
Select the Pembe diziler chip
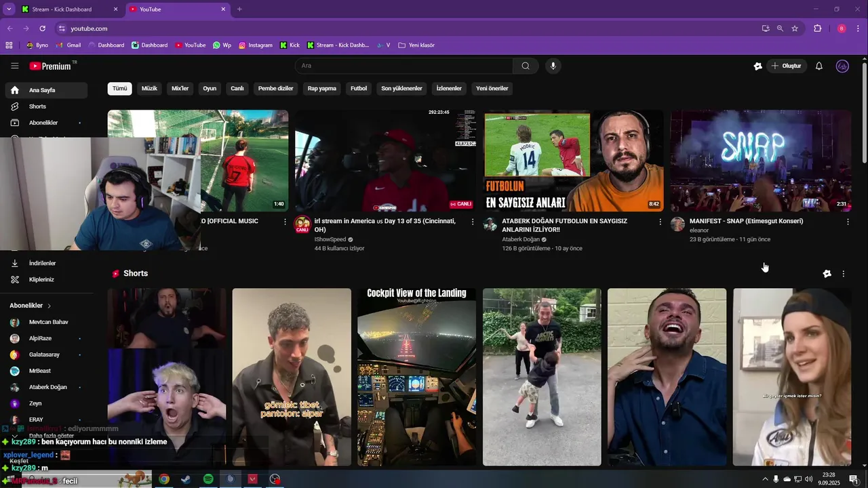point(275,88)
